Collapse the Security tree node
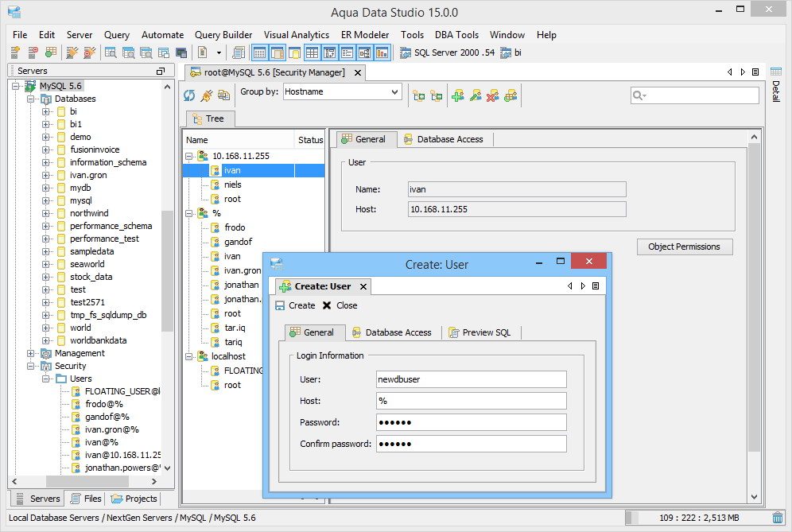This screenshot has width=792, height=532. (x=31, y=366)
